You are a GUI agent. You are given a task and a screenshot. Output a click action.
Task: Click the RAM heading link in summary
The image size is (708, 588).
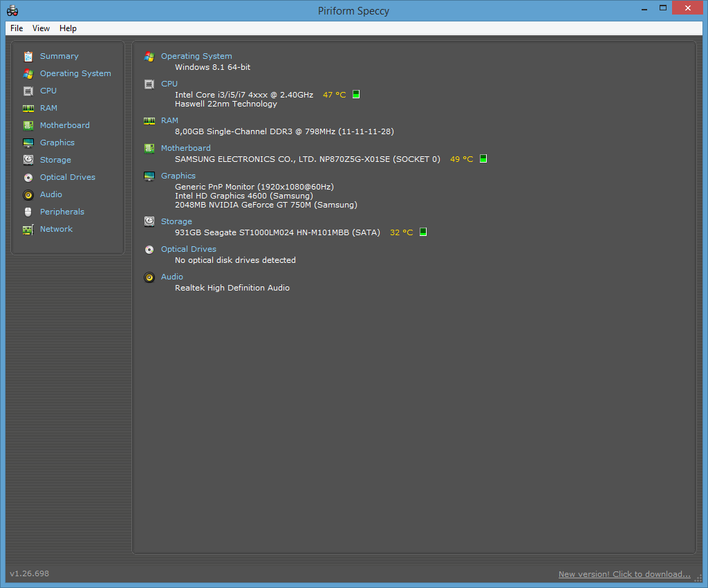tap(170, 120)
